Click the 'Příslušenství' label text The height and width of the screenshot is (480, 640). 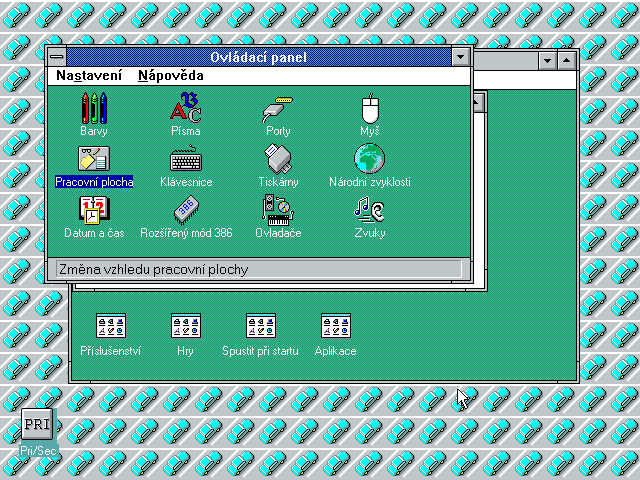tap(111, 351)
